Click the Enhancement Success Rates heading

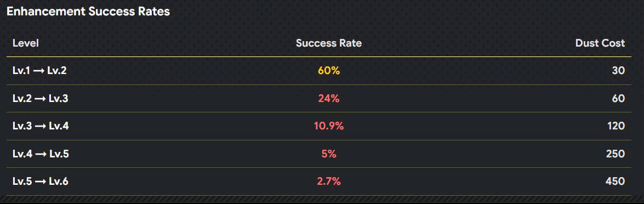88,12
